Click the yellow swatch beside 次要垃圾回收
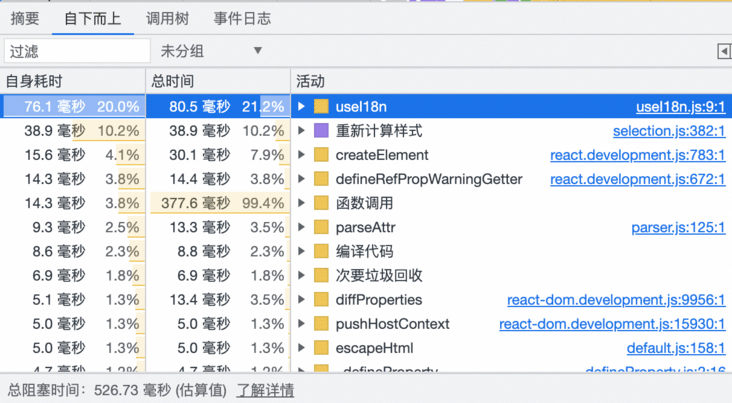Image resolution: width=732 pixels, height=403 pixels. tap(321, 276)
